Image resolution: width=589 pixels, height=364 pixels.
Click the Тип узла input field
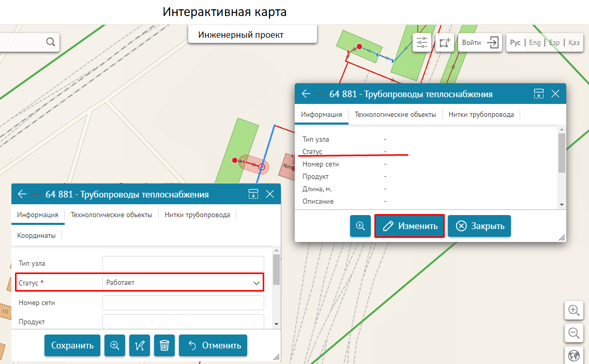click(183, 263)
